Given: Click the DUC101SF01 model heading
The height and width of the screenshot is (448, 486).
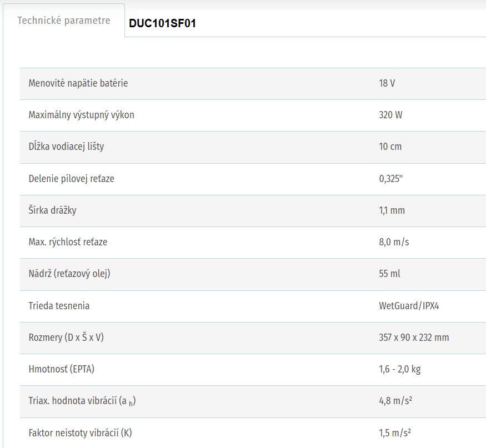Looking at the screenshot, I should coord(162,23).
